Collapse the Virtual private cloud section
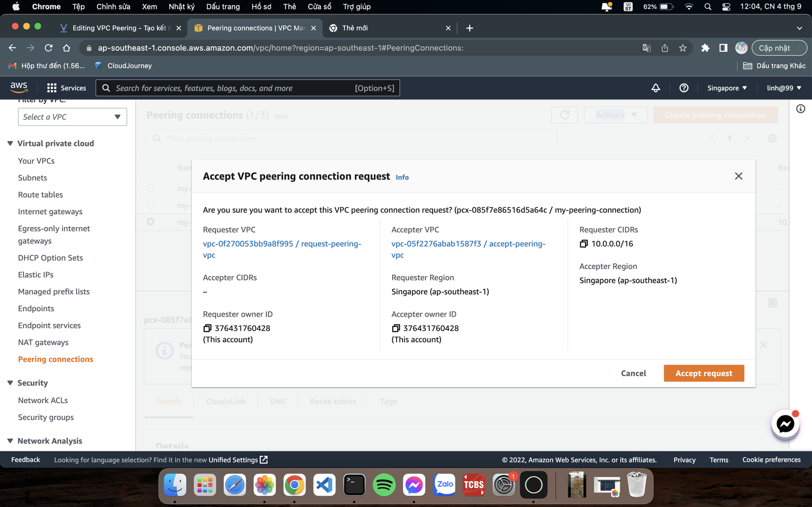Image resolution: width=812 pixels, height=507 pixels. pos(10,144)
